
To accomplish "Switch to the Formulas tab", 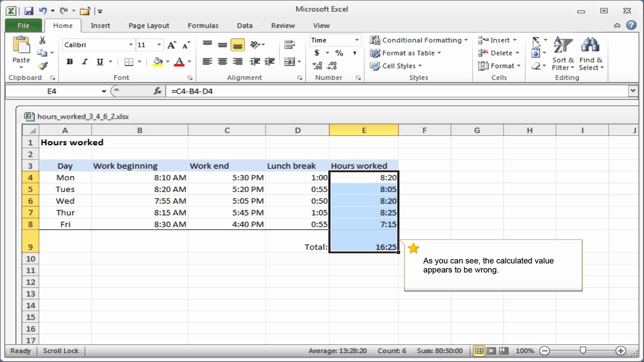I will (x=203, y=25).
